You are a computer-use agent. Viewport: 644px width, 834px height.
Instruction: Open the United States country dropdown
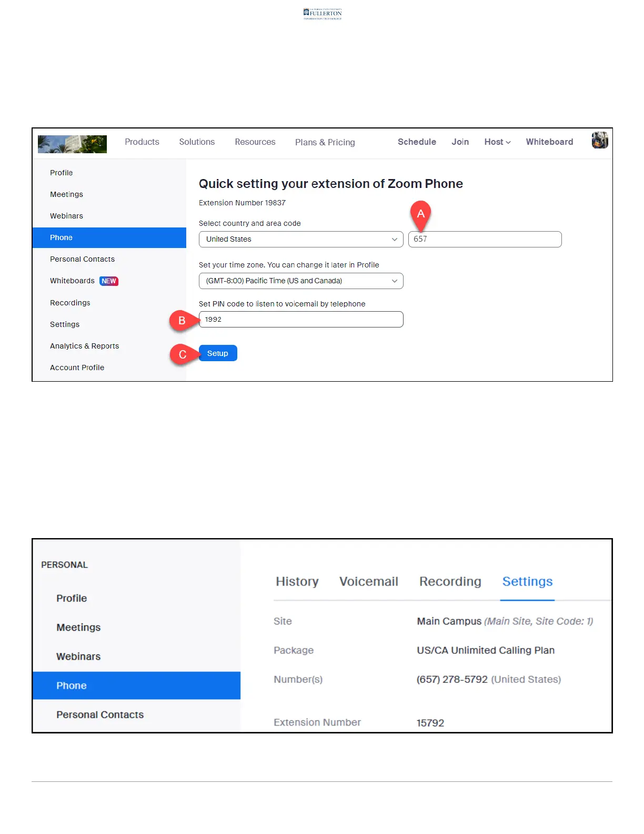[301, 239]
